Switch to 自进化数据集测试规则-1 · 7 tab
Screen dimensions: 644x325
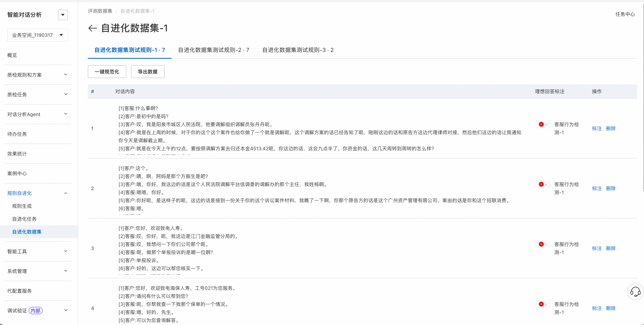pos(129,50)
